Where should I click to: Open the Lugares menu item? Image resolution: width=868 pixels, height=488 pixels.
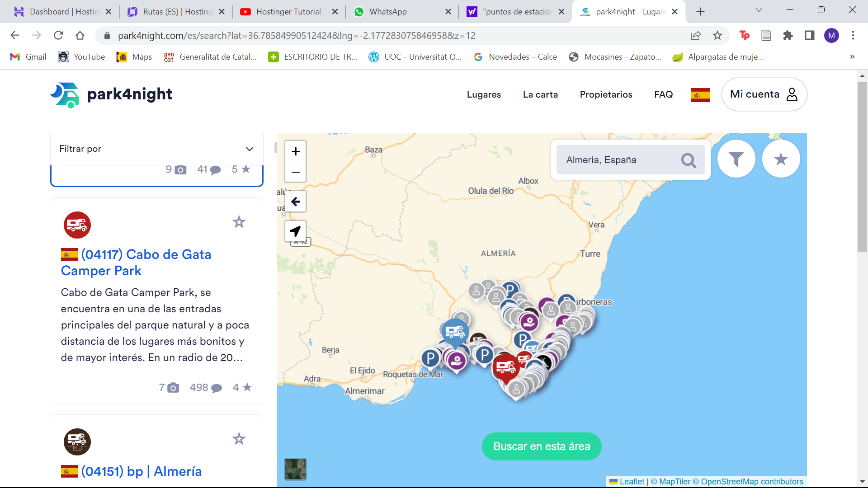484,94
